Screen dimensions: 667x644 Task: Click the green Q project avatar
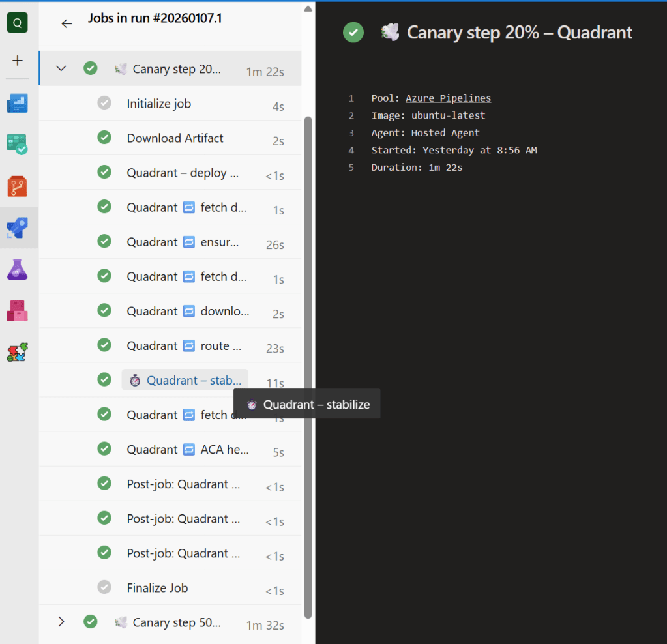(17, 23)
